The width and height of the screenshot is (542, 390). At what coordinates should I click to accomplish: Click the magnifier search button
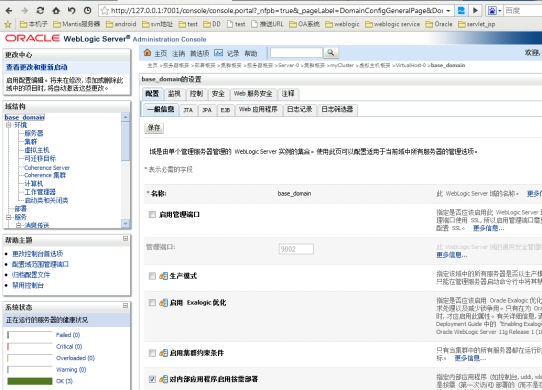pos(331,53)
